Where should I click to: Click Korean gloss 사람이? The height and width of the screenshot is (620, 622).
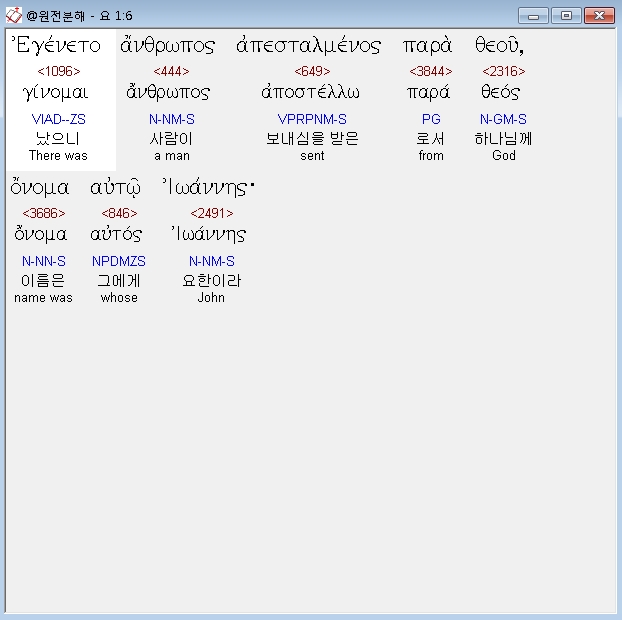pos(171,138)
